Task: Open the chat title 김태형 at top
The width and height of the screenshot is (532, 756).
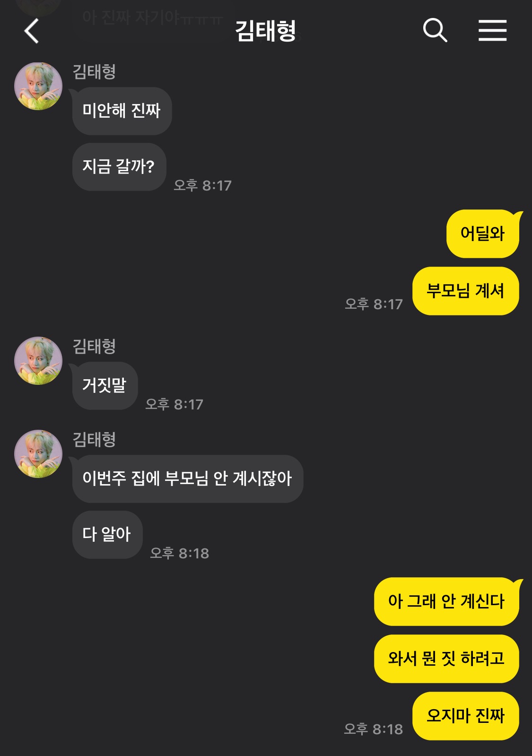Action: pos(266,31)
